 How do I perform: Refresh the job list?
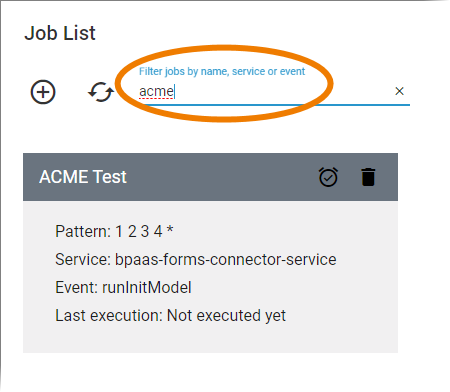point(101,92)
